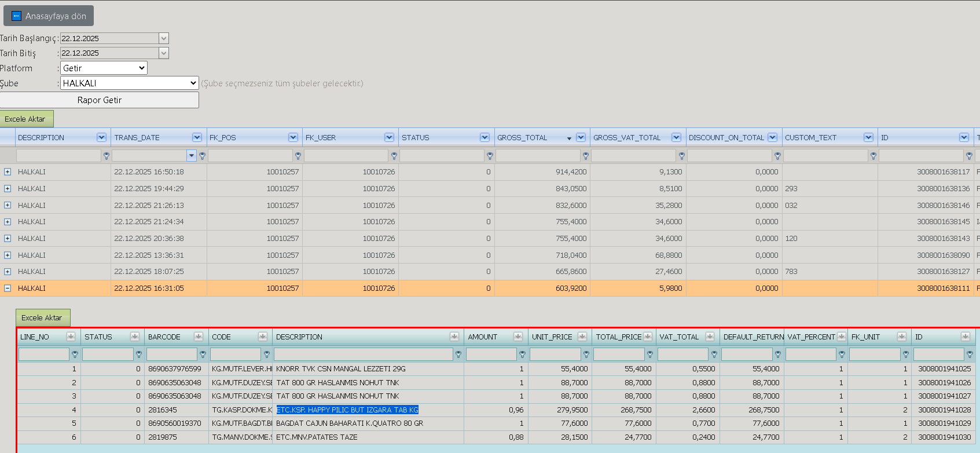Click filter funnel icon under GROSS_TOTAL column

point(586,156)
